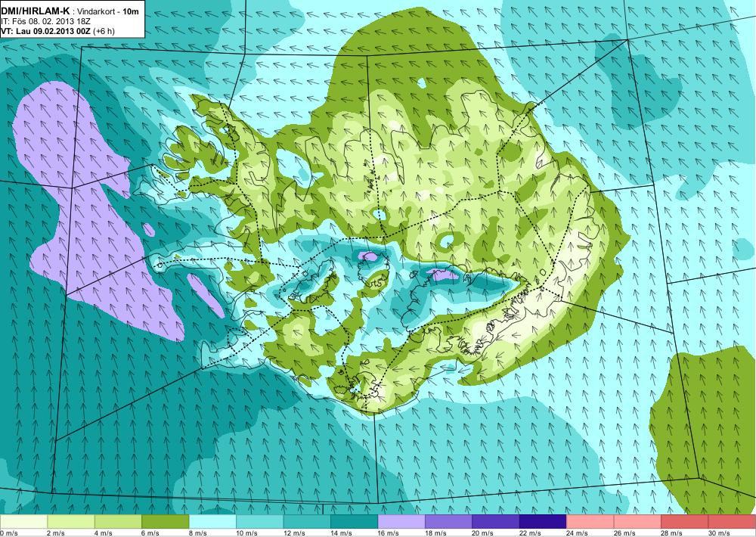Select the final legend swatch after 30 m/s
This screenshot has height=537, width=756.
[x=733, y=522]
